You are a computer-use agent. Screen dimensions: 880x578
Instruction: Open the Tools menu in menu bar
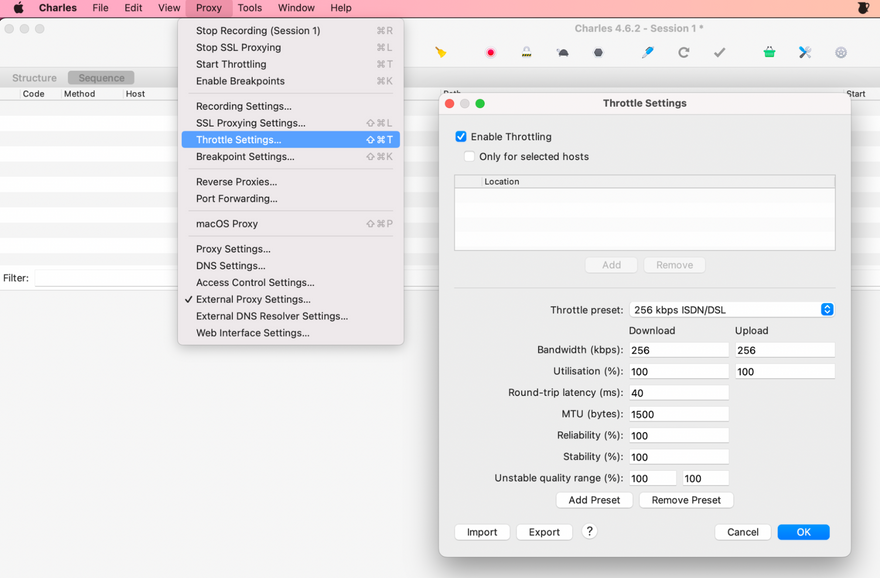pyautogui.click(x=249, y=8)
